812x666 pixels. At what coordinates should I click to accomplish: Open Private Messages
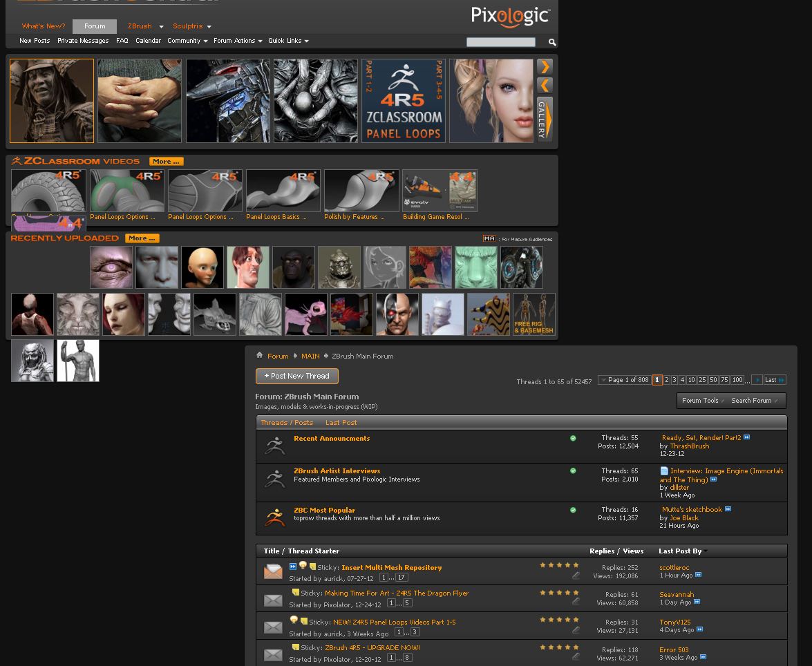pos(83,40)
